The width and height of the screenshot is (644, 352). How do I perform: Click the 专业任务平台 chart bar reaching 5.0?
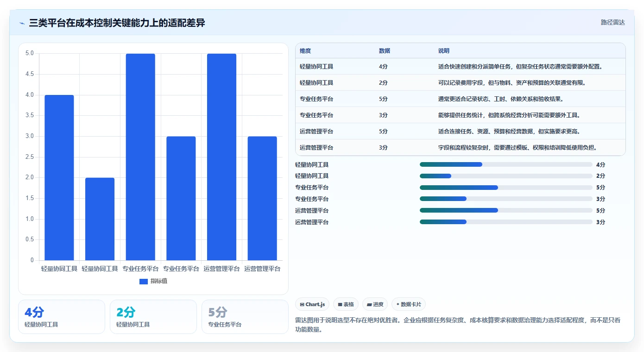pos(140,157)
